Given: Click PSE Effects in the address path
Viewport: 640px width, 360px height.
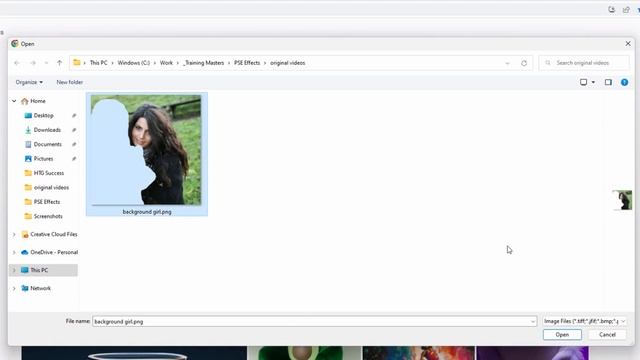Looking at the screenshot, I should pos(247,63).
